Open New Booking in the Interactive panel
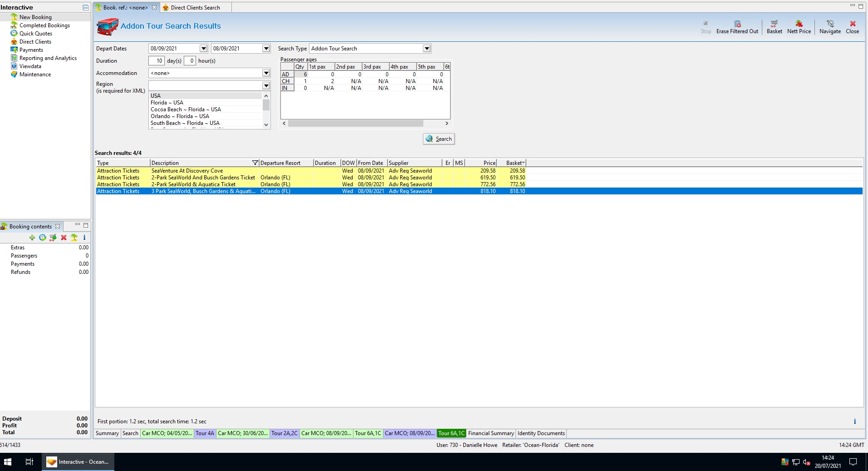 click(x=35, y=17)
